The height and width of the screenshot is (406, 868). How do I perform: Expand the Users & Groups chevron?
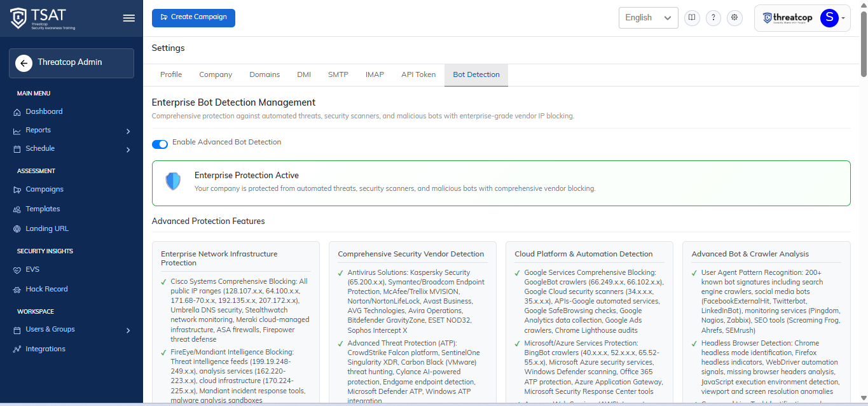click(x=128, y=330)
